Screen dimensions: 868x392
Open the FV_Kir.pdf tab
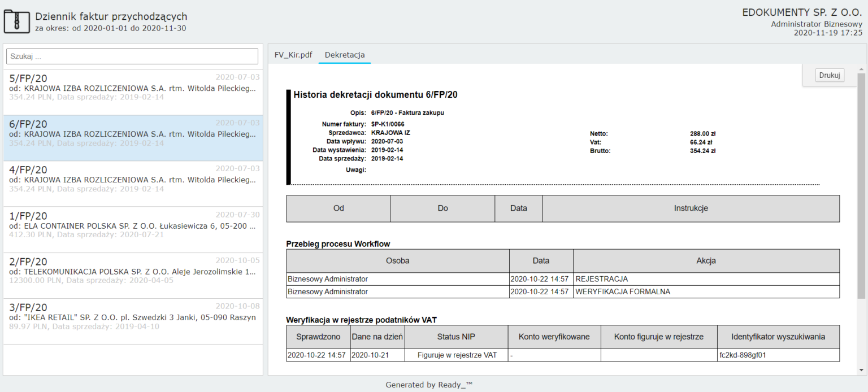(293, 55)
